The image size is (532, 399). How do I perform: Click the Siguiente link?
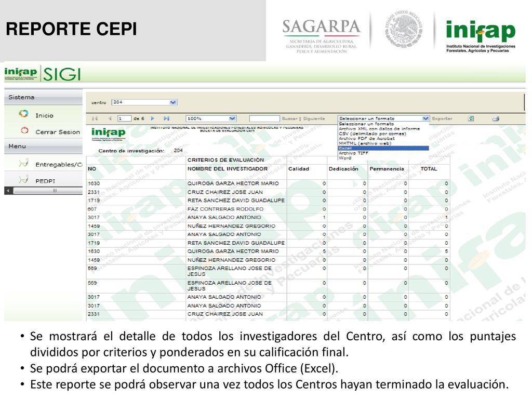pyautogui.click(x=314, y=118)
